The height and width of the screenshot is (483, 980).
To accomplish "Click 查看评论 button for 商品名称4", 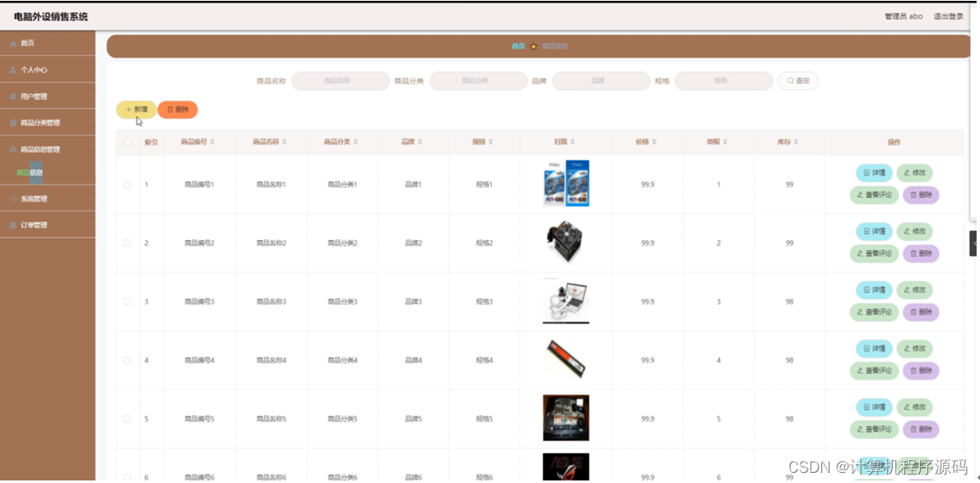I will pyautogui.click(x=874, y=370).
